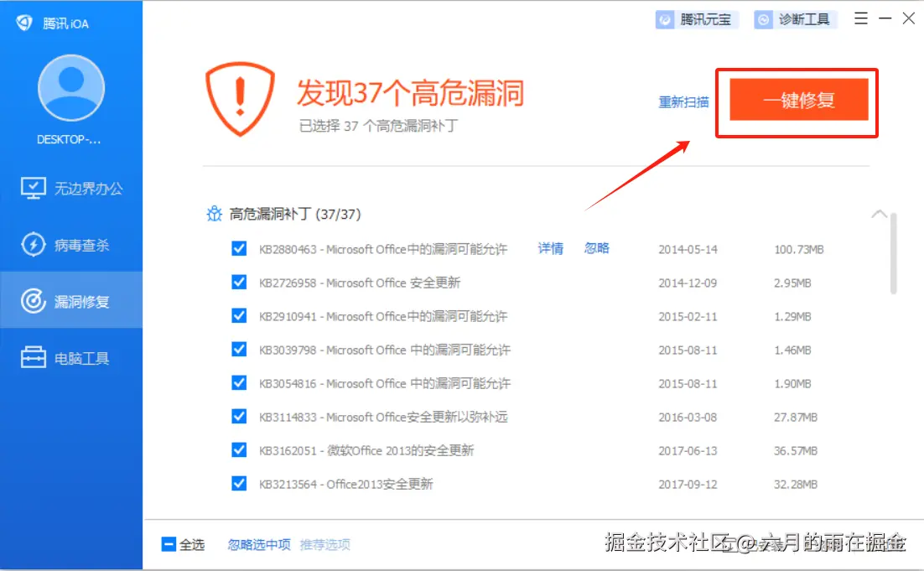Click the orange warning shield icon
Screen dimensions: 924x571
[240, 99]
